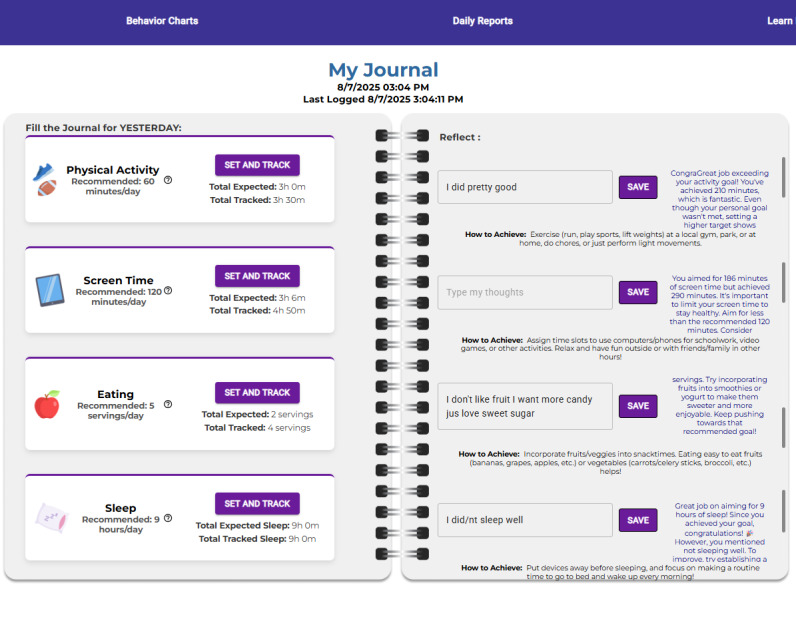Open help icon beside Eating recommendation
Image resolution: width=796 pixels, height=619 pixels.
[168, 404]
